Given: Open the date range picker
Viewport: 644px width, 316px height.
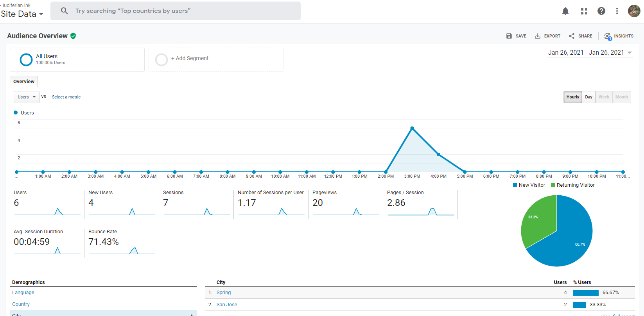Looking at the screenshot, I should pyautogui.click(x=590, y=53).
